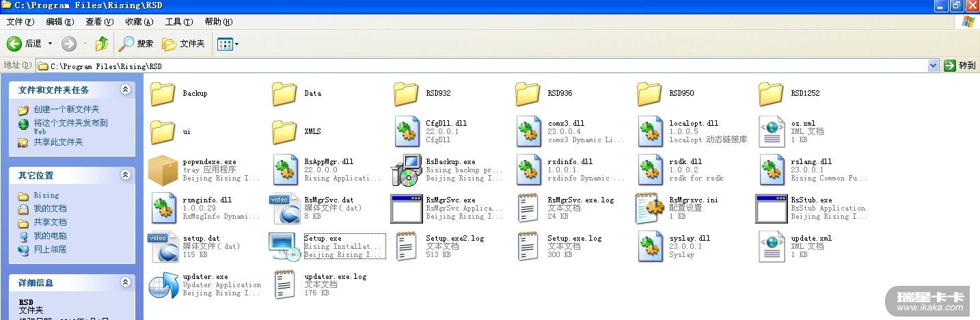Select the RsMgrSvc.exe application icon

click(x=406, y=209)
